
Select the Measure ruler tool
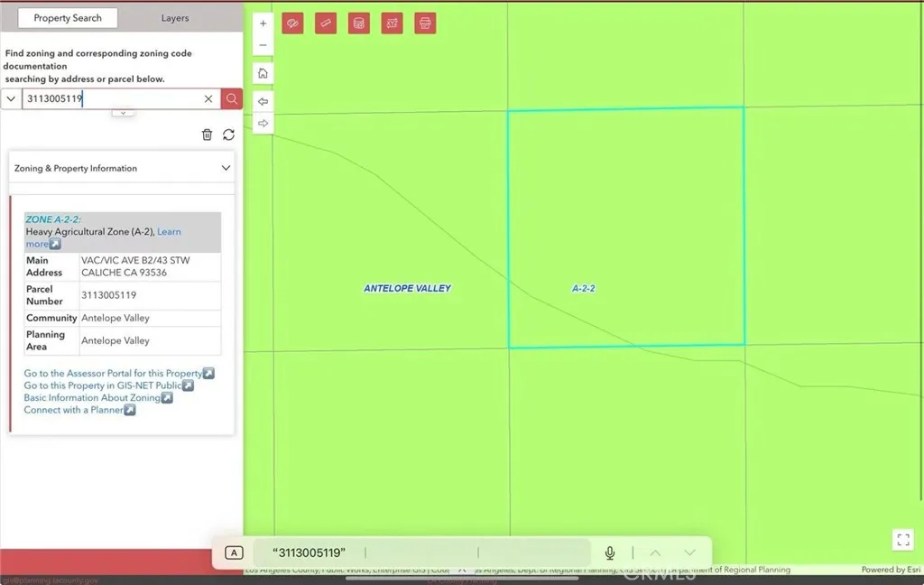coord(326,23)
